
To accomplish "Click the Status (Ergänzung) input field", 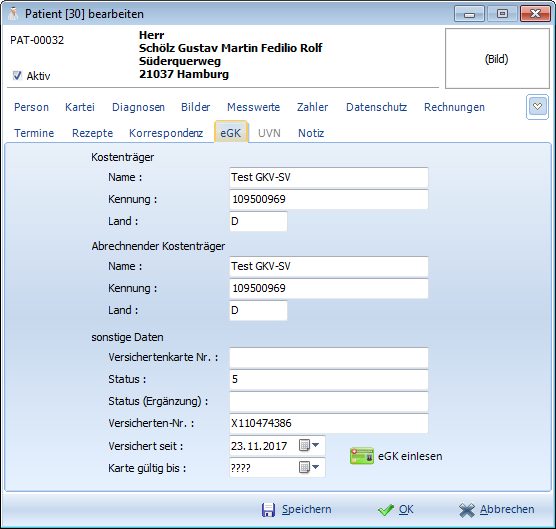I will [329, 401].
